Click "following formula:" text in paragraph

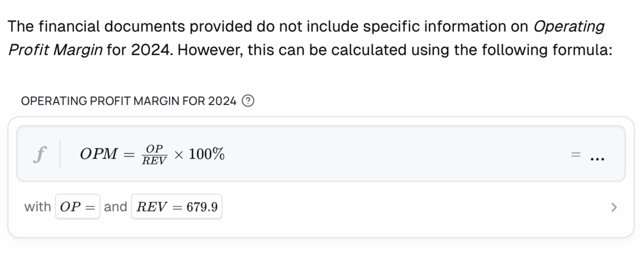coord(547,50)
